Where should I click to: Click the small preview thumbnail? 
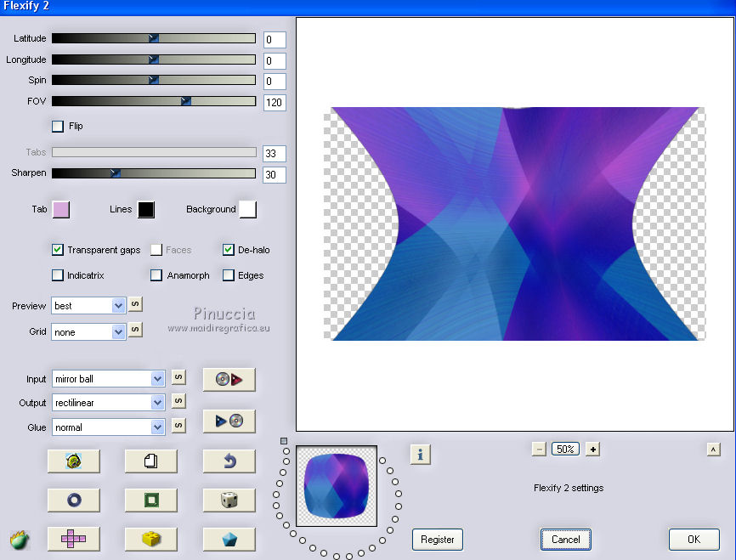coord(337,486)
